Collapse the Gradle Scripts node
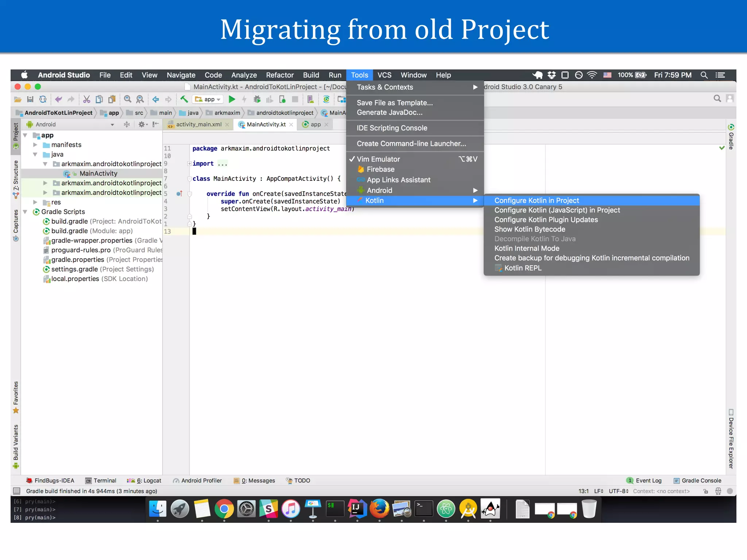Image resolution: width=747 pixels, height=560 pixels. click(x=25, y=211)
